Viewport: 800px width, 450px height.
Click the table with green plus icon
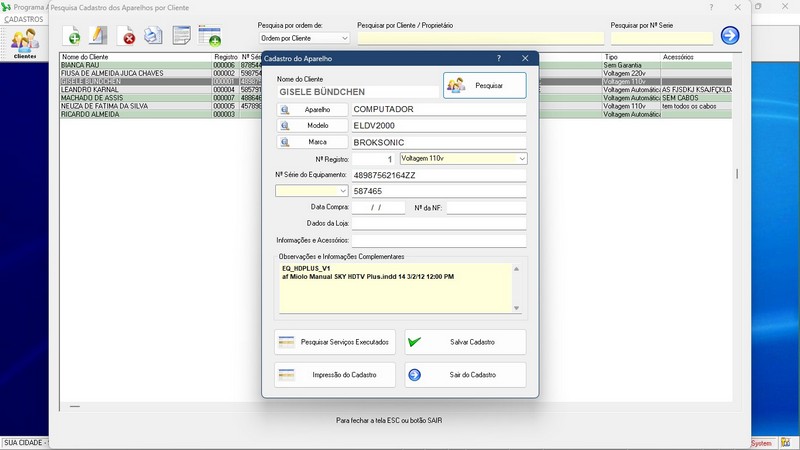[210, 36]
